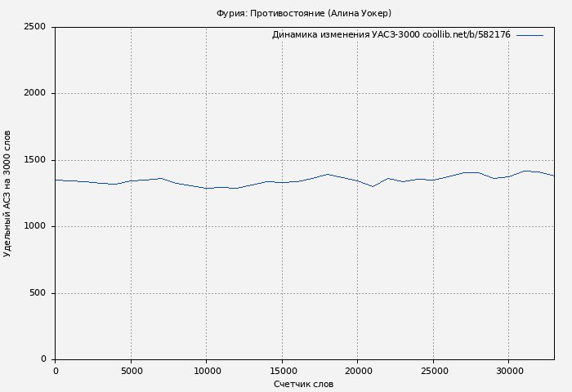Click the 25000 tick on the X-axis
This screenshot has width=572, height=392.
[x=433, y=371]
